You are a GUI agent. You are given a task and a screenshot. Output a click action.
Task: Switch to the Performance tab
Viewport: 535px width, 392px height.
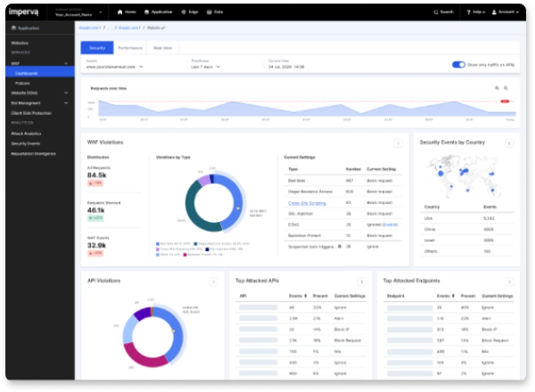coord(129,47)
